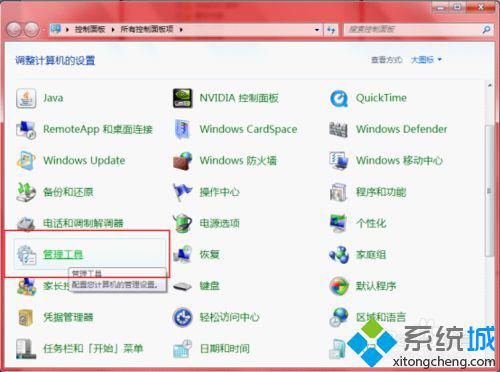Click the 控制面板 breadcrumb segment
Viewport: 500px width, 372px height.
90,29
